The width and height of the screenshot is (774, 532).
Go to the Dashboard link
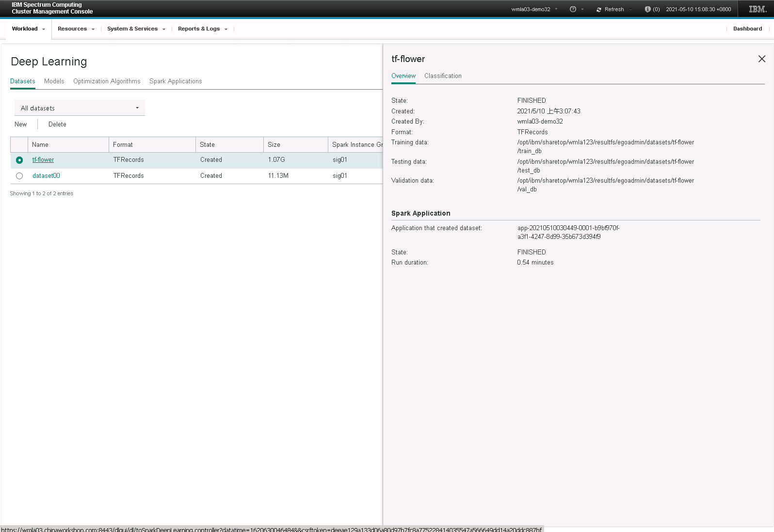coord(747,29)
